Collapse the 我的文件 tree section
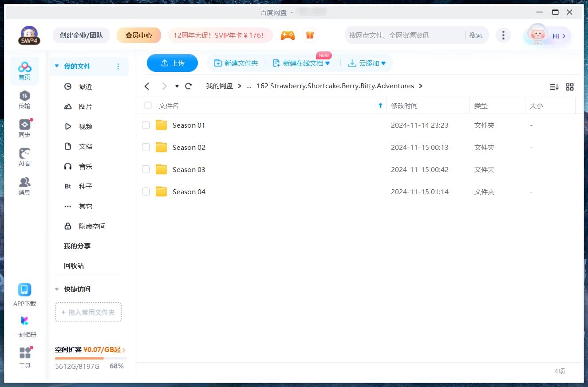This screenshot has height=387, width=588. 57,66
